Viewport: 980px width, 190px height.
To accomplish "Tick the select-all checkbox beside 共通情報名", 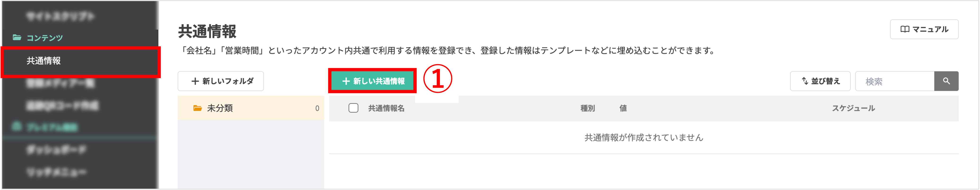I will coord(353,108).
